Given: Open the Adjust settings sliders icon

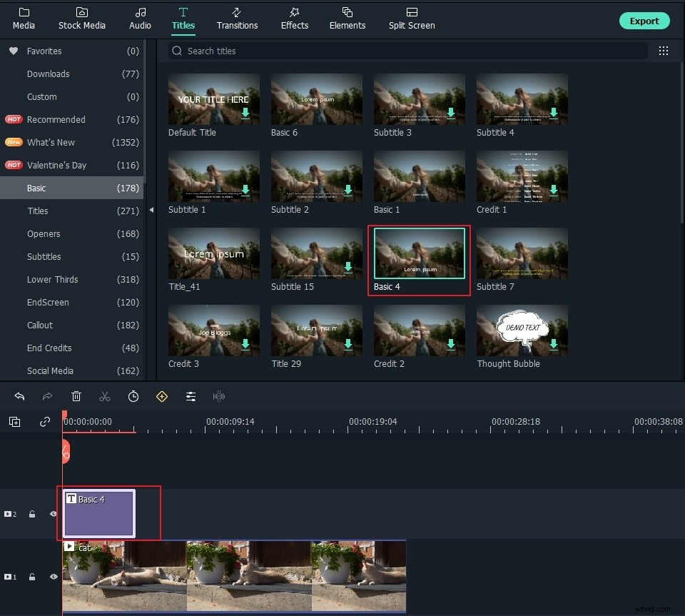Looking at the screenshot, I should tap(191, 396).
